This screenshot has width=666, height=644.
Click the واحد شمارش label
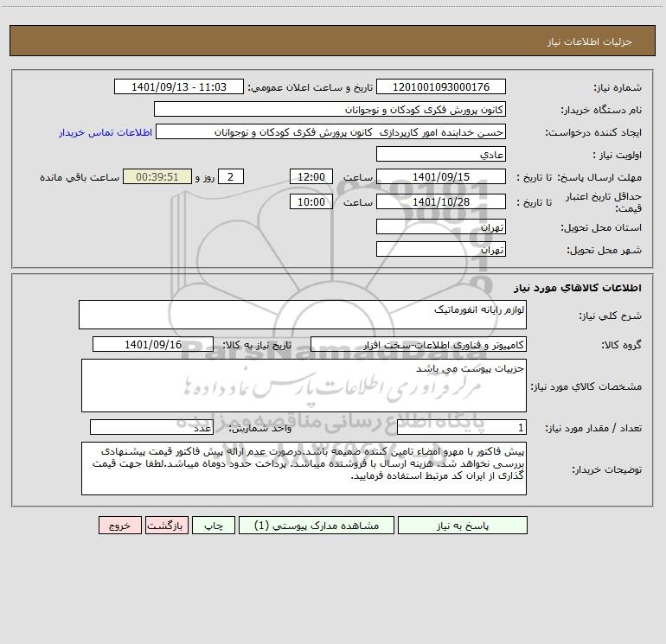coord(260,429)
